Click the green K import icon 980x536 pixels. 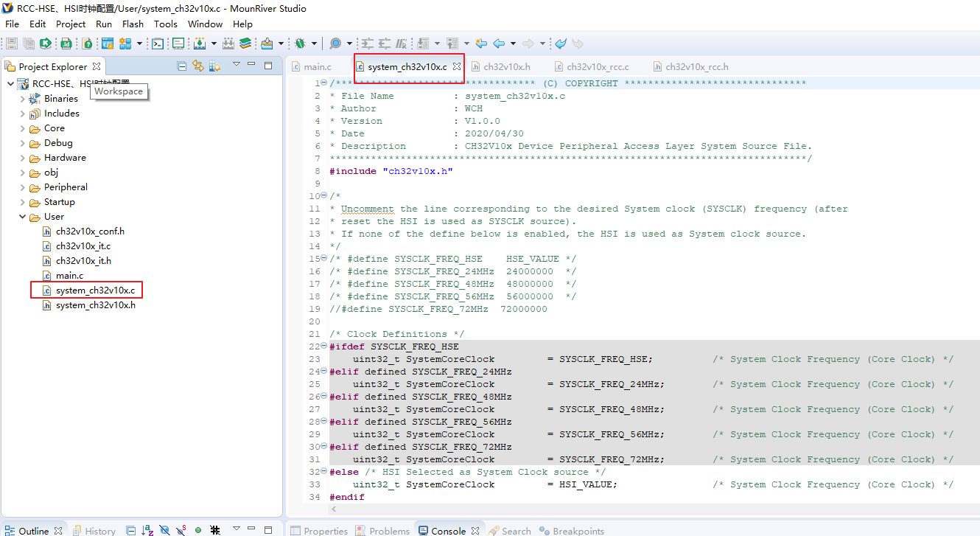tap(46, 43)
